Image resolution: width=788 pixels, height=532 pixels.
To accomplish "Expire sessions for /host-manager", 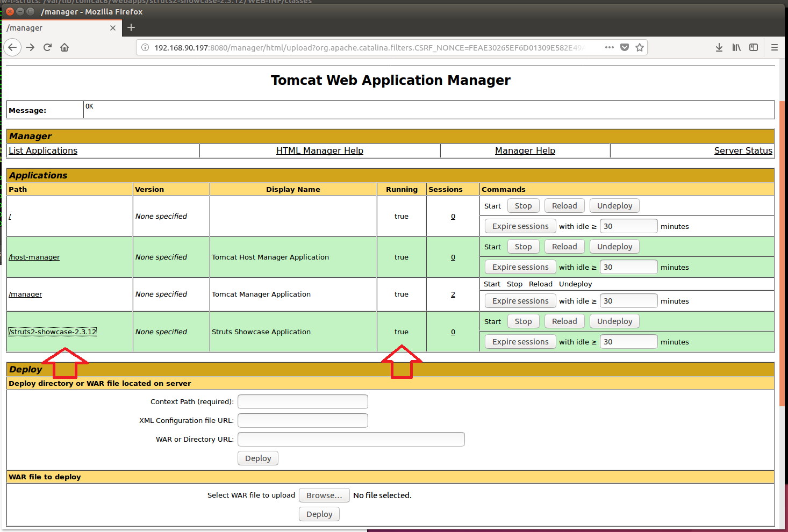I will coord(520,267).
